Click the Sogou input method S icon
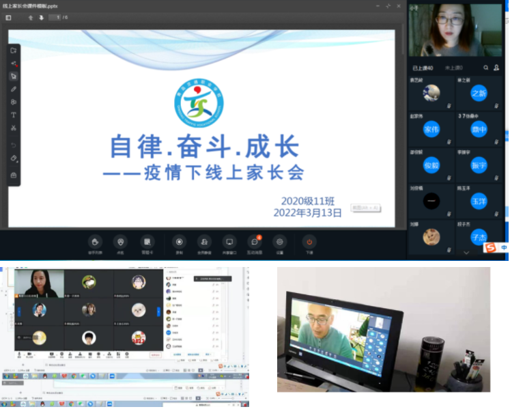 pos(490,248)
